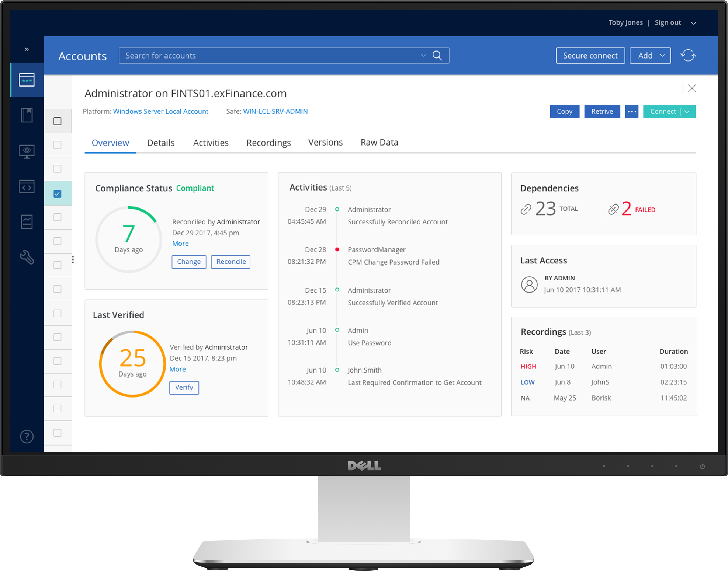
Task: Check the checkbox level with the Last Access date
Action: coord(58,289)
